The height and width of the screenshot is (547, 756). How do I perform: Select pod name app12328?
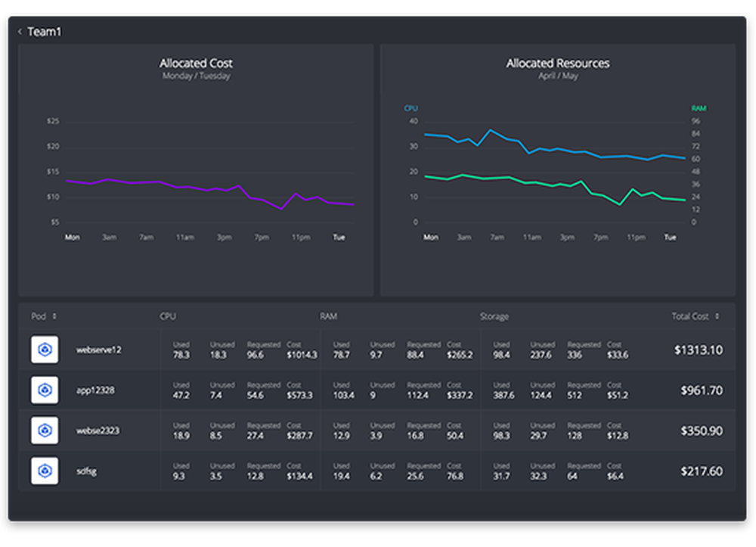pyautogui.click(x=95, y=390)
